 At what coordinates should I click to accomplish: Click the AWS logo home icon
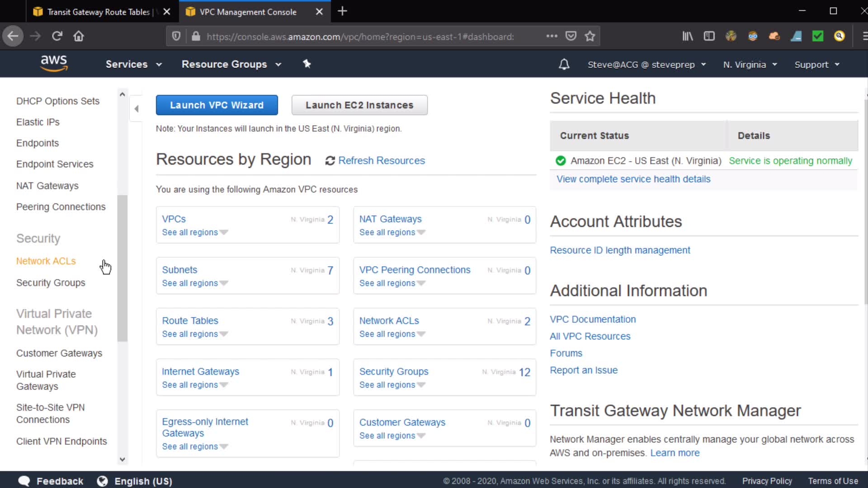coord(54,63)
